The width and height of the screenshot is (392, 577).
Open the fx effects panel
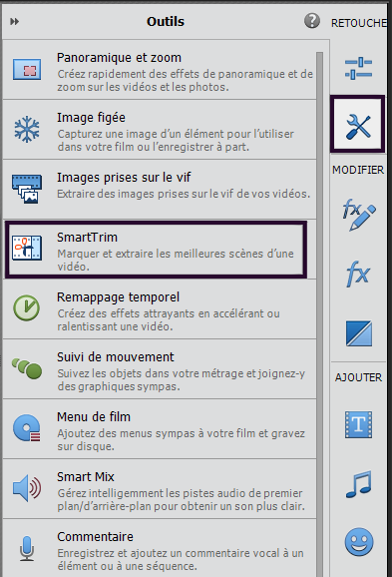pyautogui.click(x=358, y=274)
